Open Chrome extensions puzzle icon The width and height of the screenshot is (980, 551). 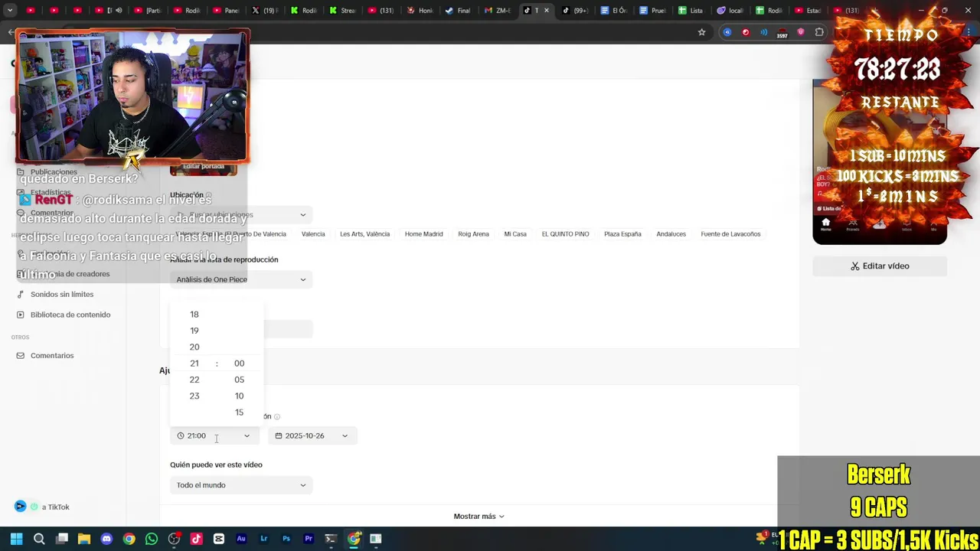tap(819, 32)
